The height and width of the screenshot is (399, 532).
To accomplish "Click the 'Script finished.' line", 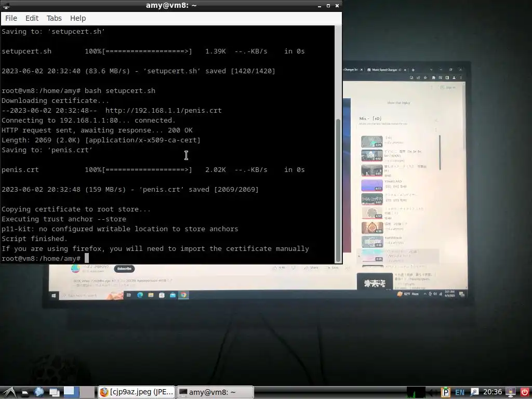I will [x=35, y=239].
